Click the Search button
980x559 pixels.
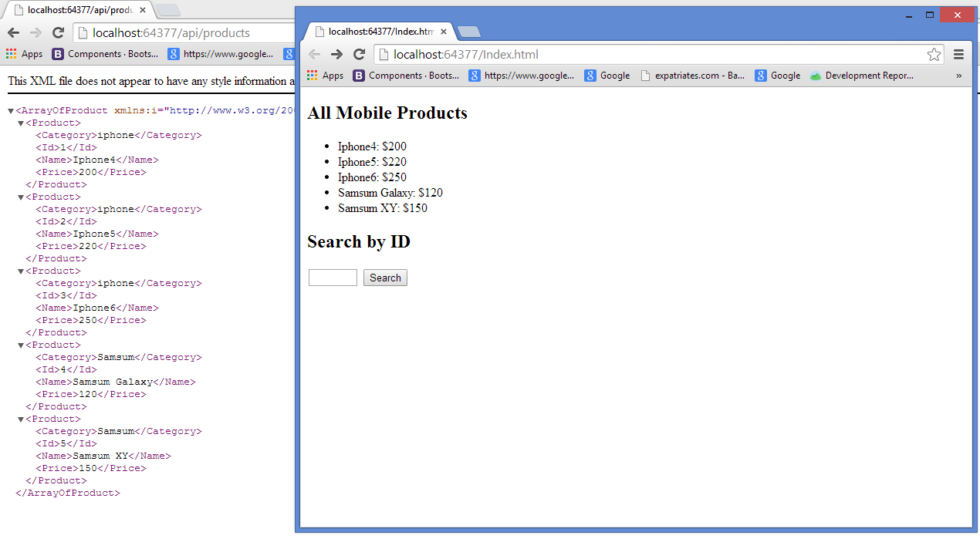click(385, 278)
